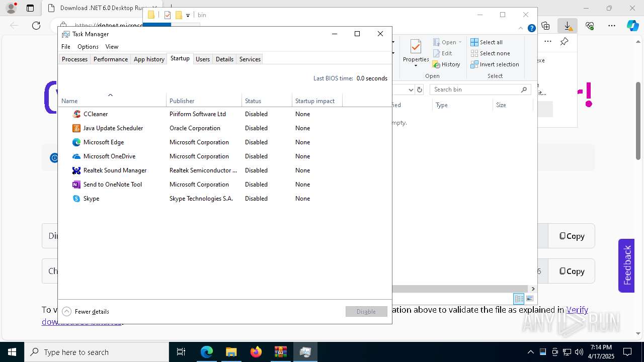Click the Search bin input field

pos(480,89)
